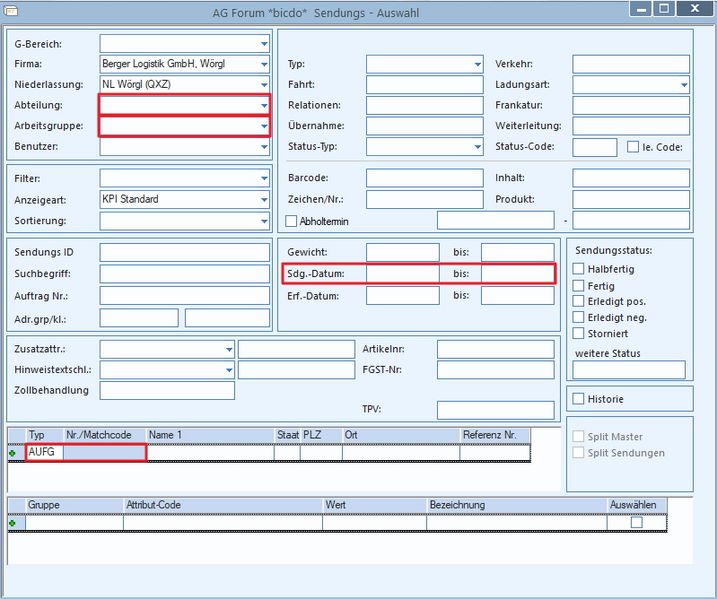Click the Sdg.-Datum start date field
717x599 pixels.
point(403,273)
